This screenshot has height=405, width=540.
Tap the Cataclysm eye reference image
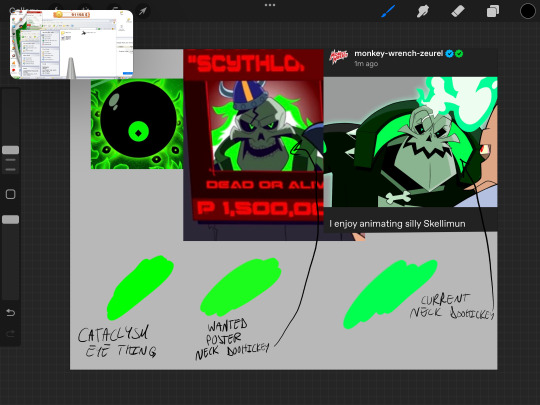(137, 124)
